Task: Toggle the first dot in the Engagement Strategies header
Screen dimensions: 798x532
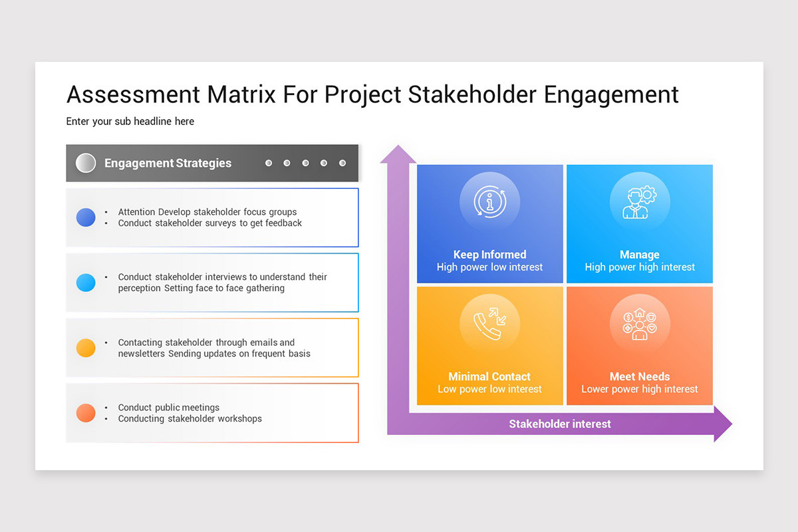Action: [269, 162]
